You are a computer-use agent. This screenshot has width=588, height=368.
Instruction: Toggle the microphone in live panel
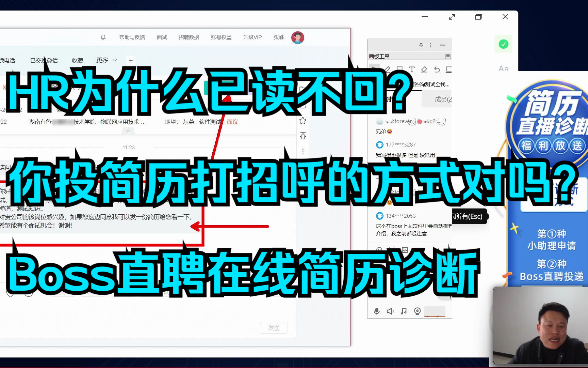377,311
